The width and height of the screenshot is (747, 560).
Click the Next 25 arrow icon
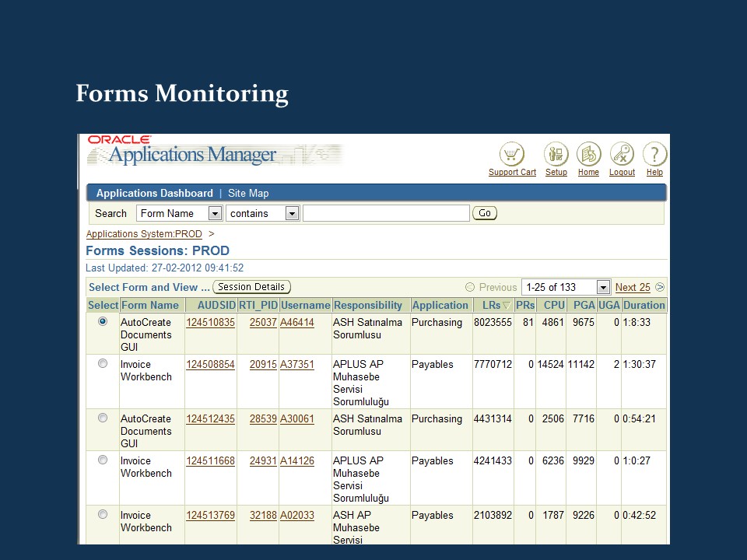[x=658, y=287]
